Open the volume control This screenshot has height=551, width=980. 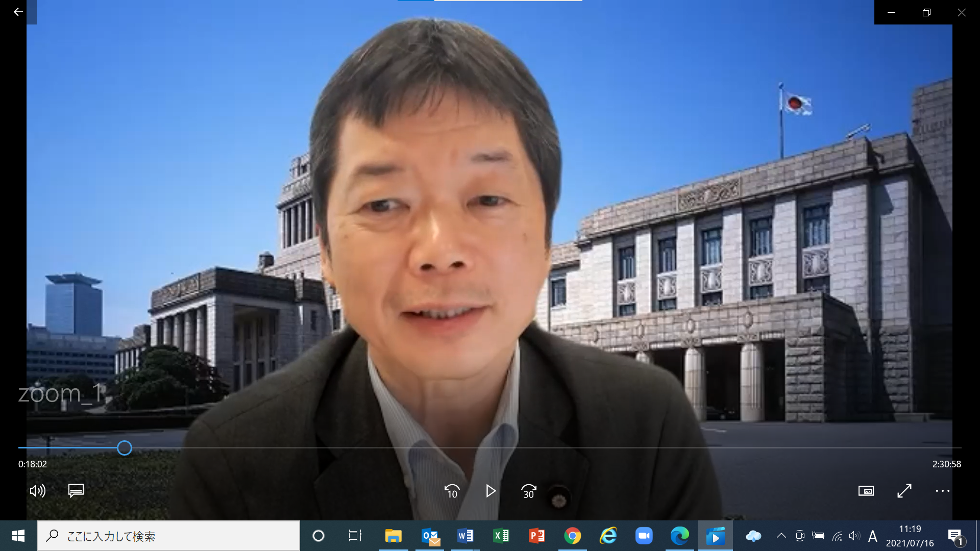point(38,491)
